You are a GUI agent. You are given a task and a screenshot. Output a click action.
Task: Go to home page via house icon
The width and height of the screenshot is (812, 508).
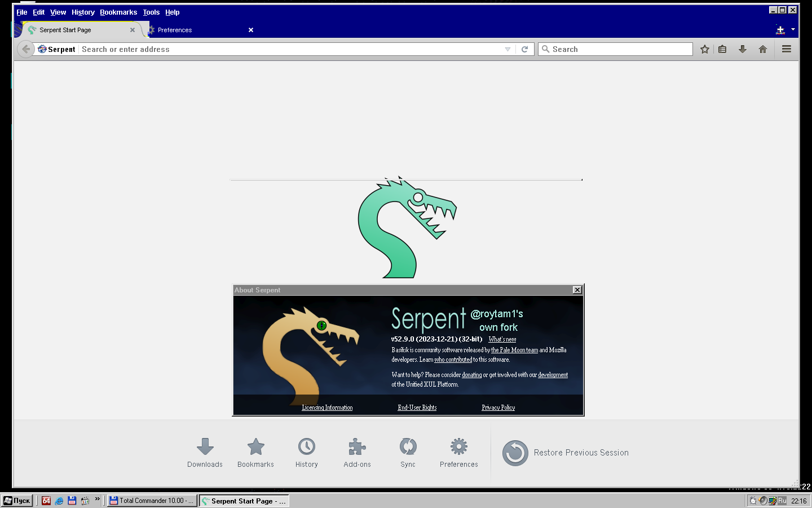tap(763, 49)
